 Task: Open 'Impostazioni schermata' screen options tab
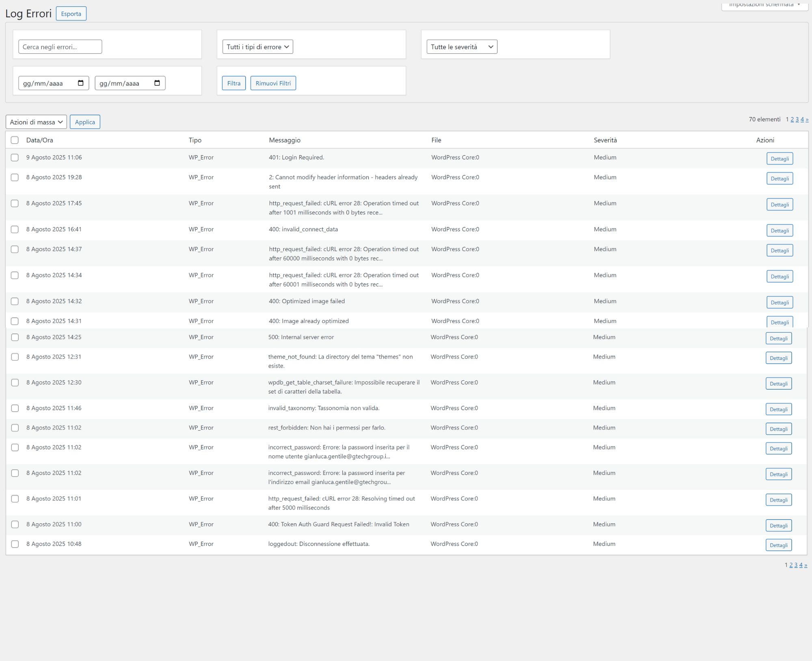[x=764, y=5]
